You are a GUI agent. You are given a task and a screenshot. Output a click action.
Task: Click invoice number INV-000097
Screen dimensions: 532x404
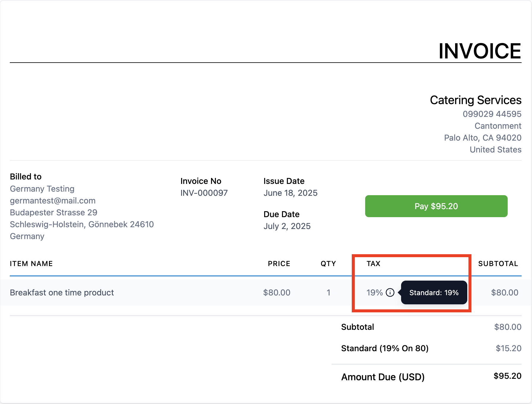click(x=204, y=193)
